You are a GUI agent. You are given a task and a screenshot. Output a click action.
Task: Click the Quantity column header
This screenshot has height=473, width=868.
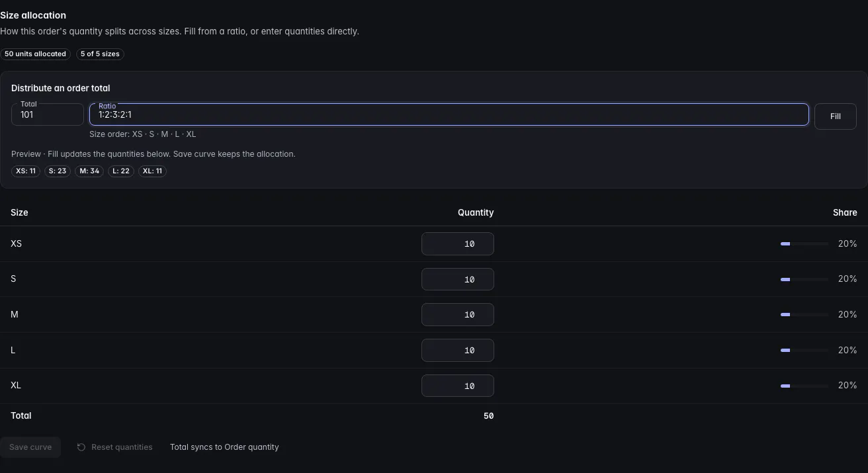pos(476,212)
